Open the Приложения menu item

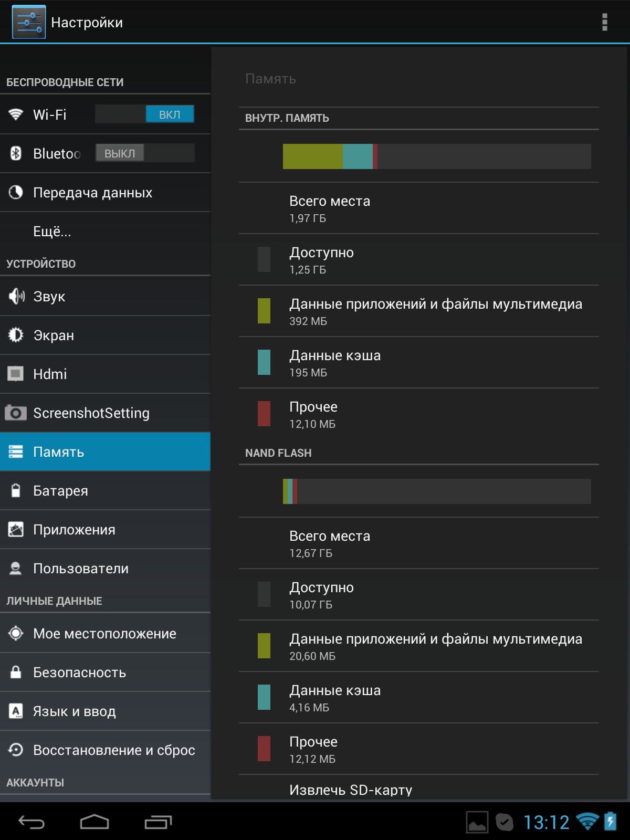(x=74, y=530)
